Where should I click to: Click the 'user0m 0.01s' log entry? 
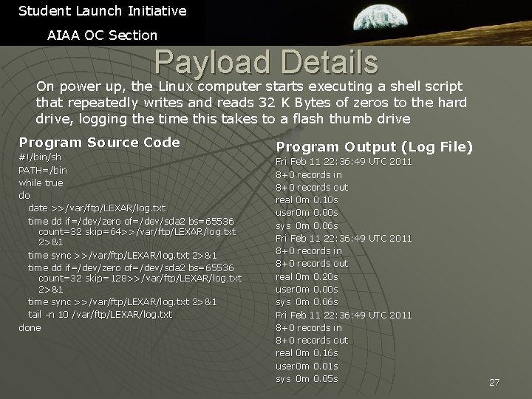(x=307, y=366)
